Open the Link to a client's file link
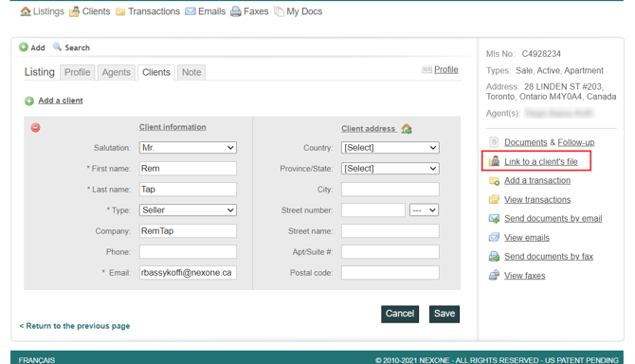The image size is (635, 364). (540, 161)
